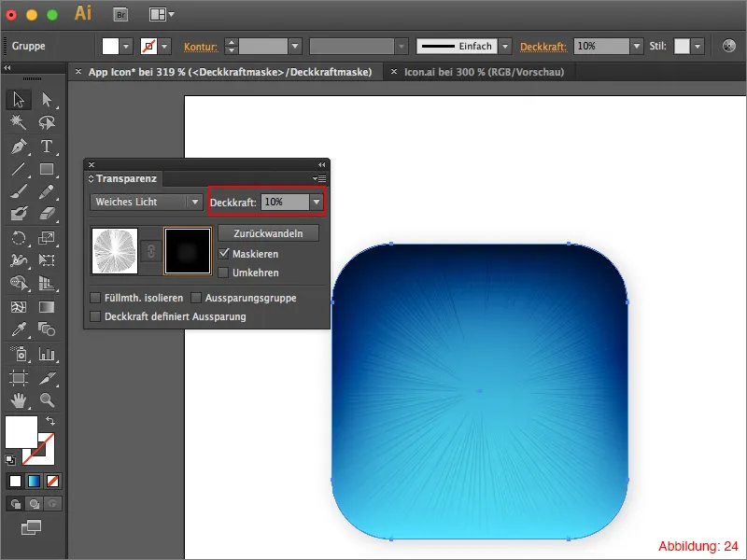Choose the Column Graph tool
This screenshot has width=747, height=560.
(x=46, y=354)
